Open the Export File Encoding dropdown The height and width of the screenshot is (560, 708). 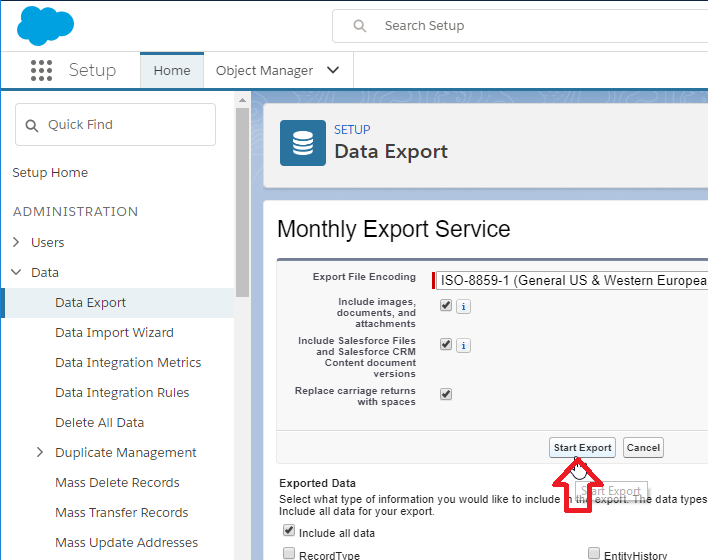572,281
